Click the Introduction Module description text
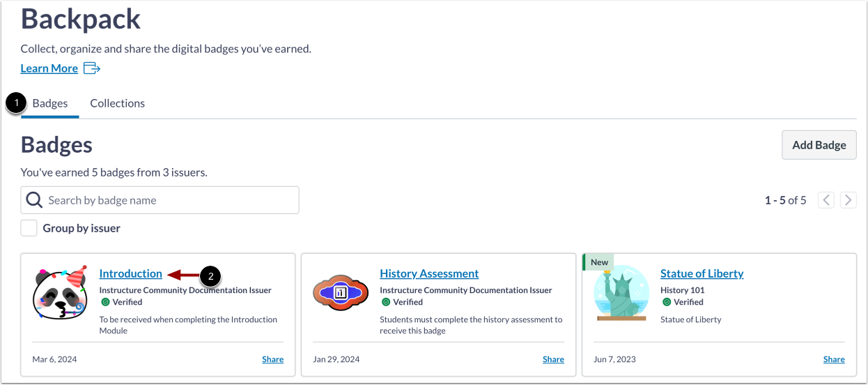 [x=188, y=325]
